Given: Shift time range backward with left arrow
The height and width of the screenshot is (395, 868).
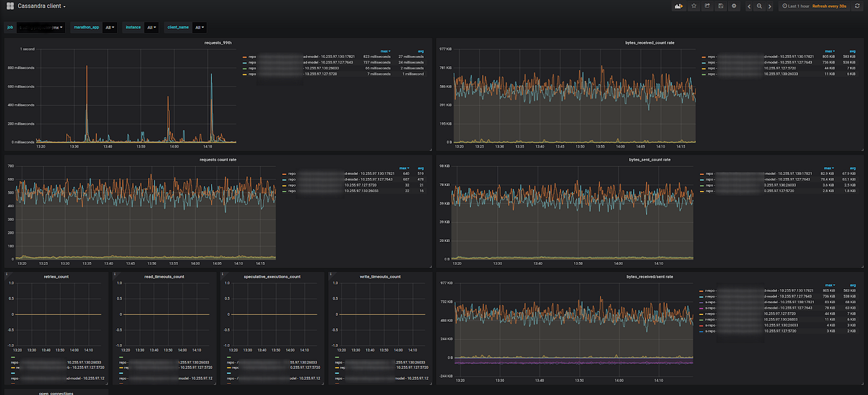Looking at the screenshot, I should click(750, 6).
